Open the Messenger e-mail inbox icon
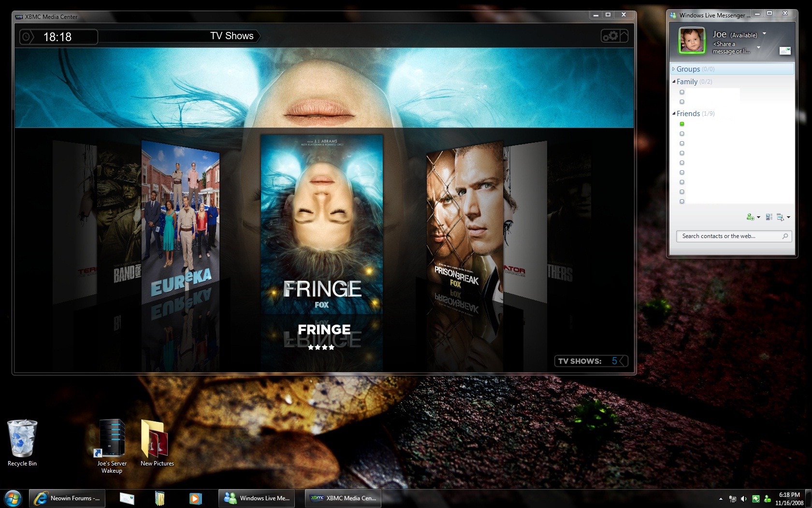Screen dimensions: 812x508 785,51
